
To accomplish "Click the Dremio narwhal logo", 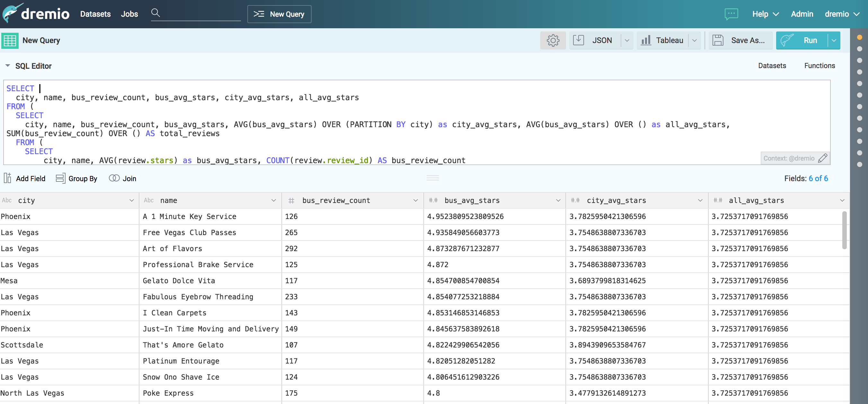I will pos(13,13).
